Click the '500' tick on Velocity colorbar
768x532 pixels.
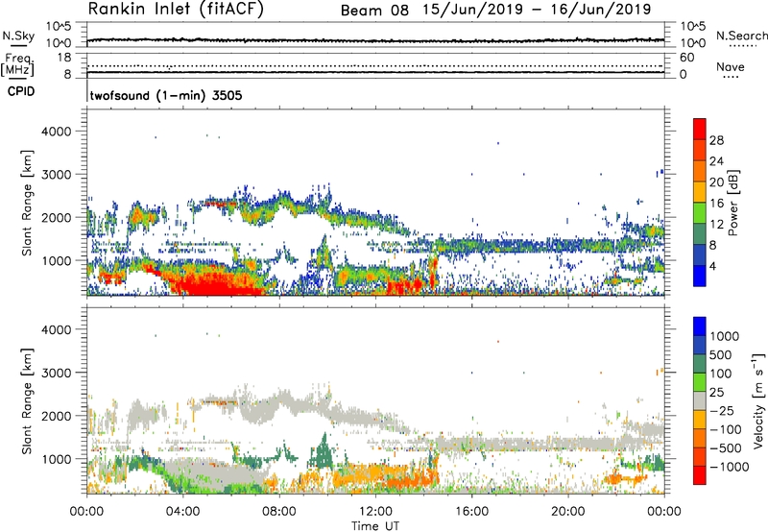tap(721, 354)
